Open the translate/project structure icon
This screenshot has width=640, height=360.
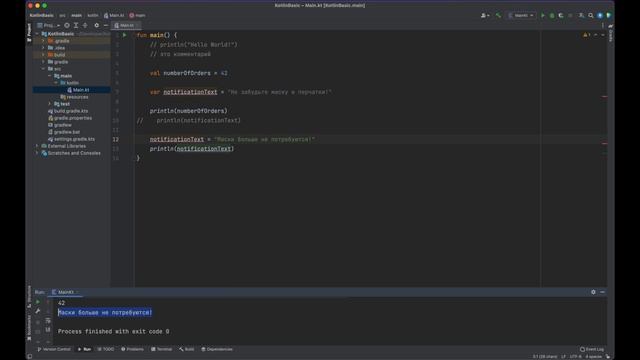point(581,16)
